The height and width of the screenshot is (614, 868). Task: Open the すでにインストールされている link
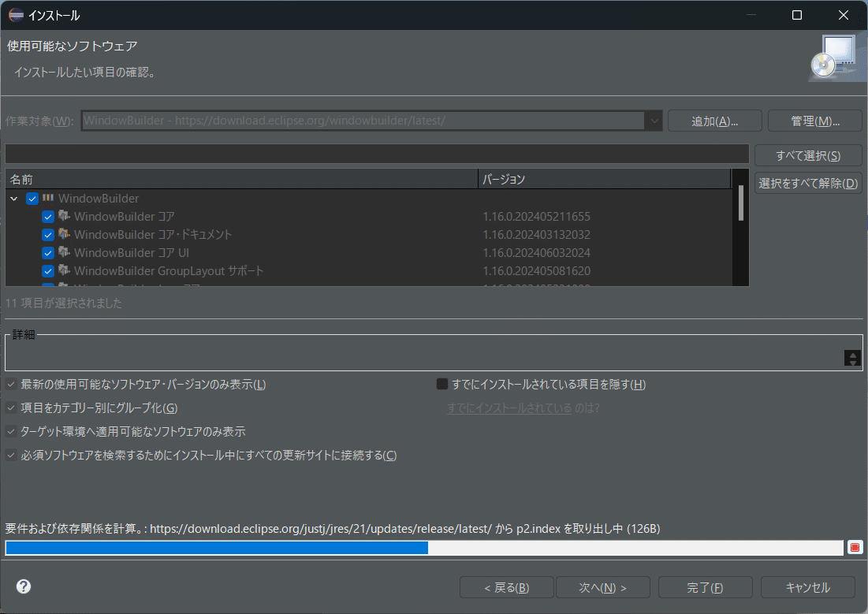[509, 408]
